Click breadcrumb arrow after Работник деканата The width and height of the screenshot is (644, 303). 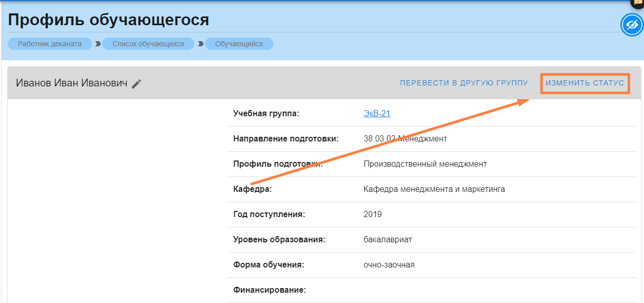click(x=97, y=44)
